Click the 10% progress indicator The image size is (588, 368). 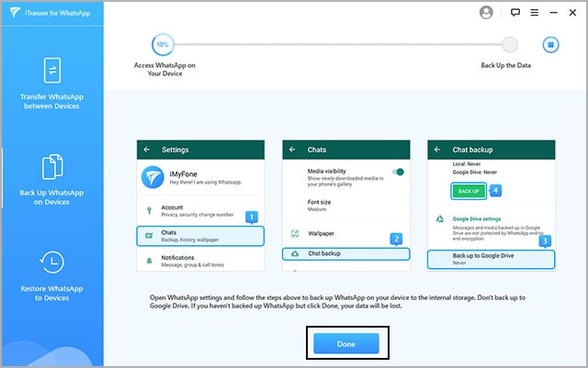point(163,44)
